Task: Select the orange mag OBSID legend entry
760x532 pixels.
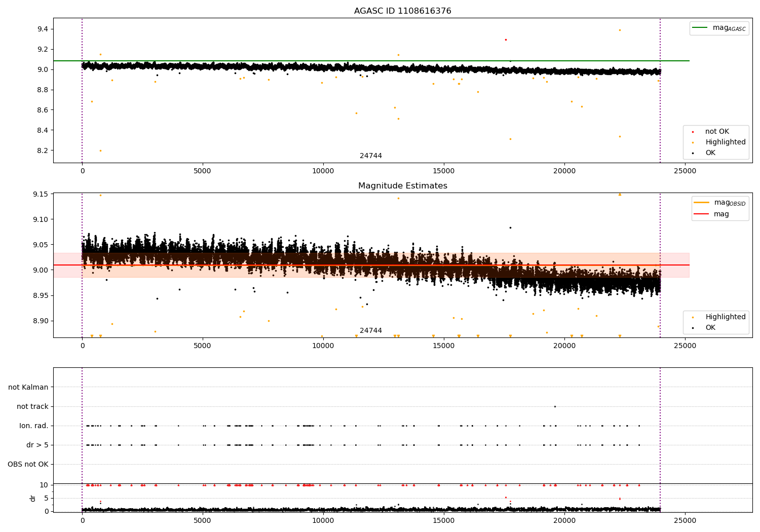Action: pos(719,203)
